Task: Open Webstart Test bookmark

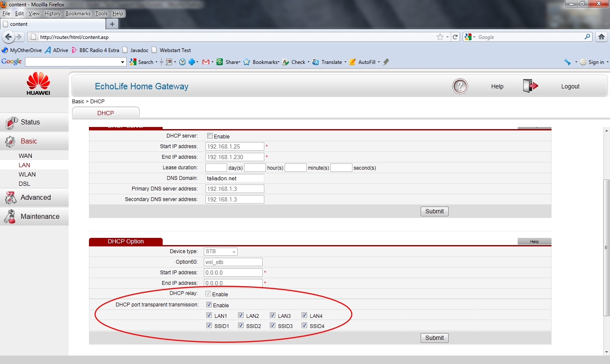Action: point(172,50)
